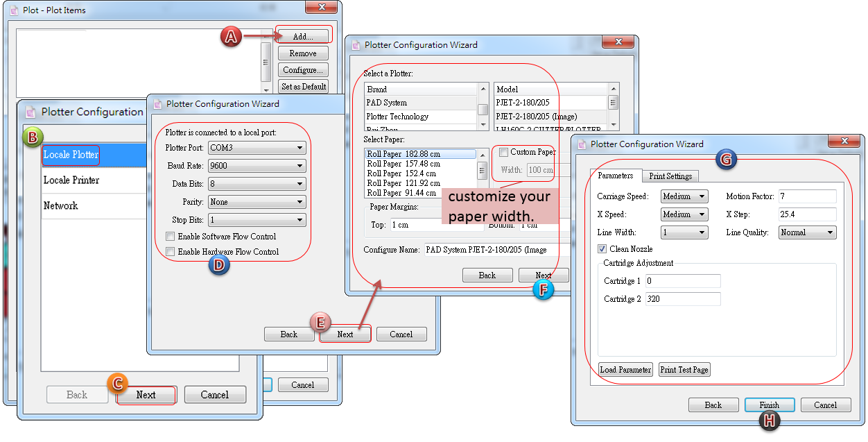Open the Parity dropdown
This screenshot has height=442, width=868.
(x=257, y=202)
